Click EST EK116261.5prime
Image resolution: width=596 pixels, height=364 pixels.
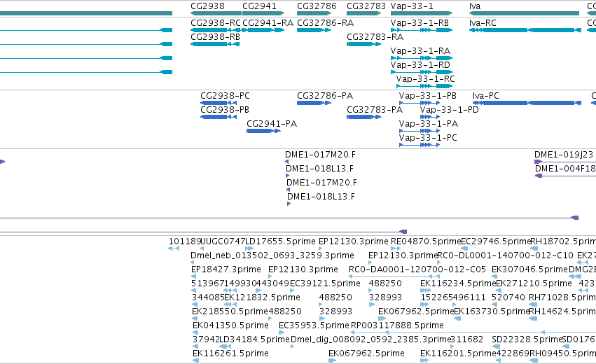pos(230,353)
